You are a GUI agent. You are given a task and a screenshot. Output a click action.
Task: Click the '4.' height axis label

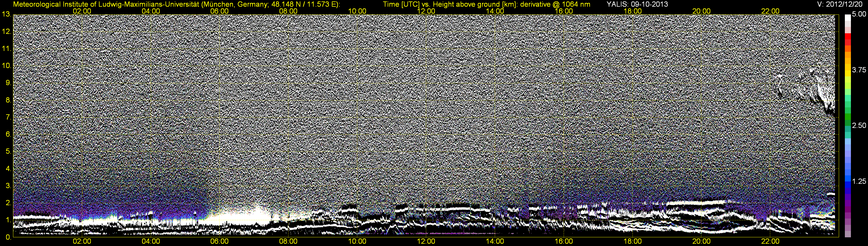[x=8, y=168]
